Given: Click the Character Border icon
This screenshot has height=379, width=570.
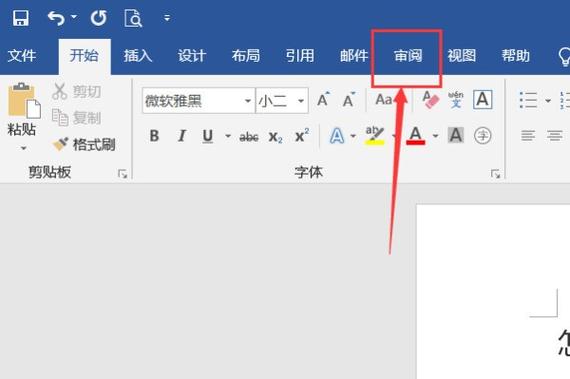Looking at the screenshot, I should [483, 99].
